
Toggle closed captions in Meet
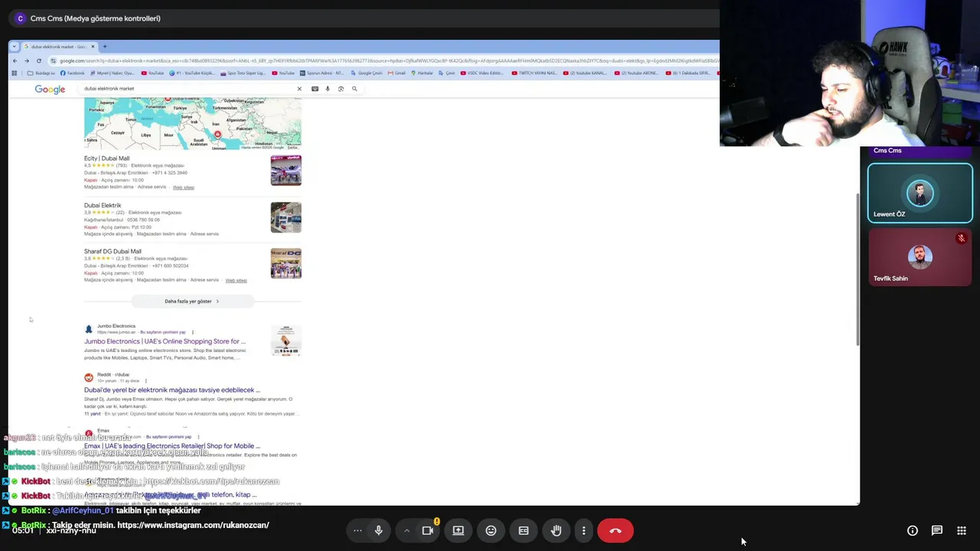click(524, 530)
